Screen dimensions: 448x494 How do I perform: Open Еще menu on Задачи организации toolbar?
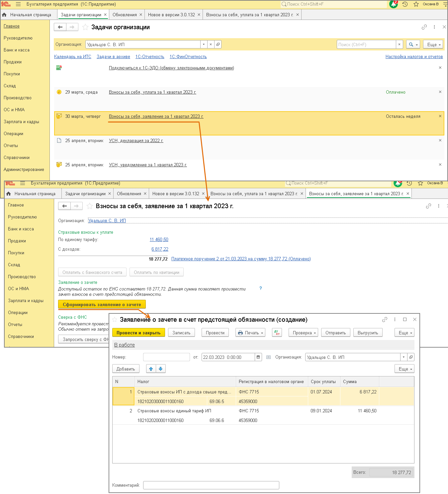click(x=433, y=44)
